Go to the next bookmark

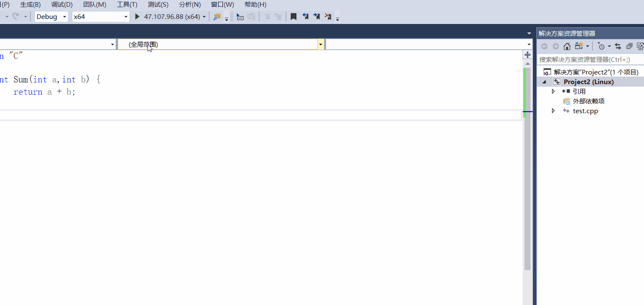point(317,17)
